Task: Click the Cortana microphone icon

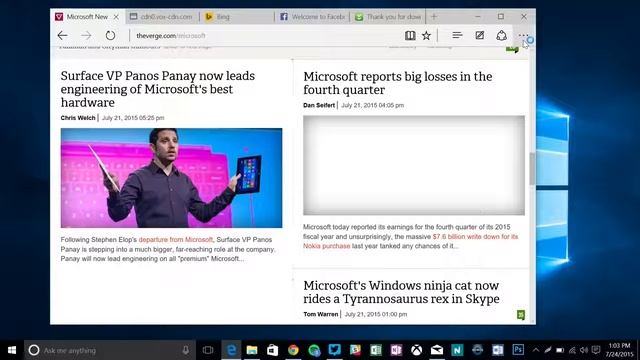Action: click(186, 350)
